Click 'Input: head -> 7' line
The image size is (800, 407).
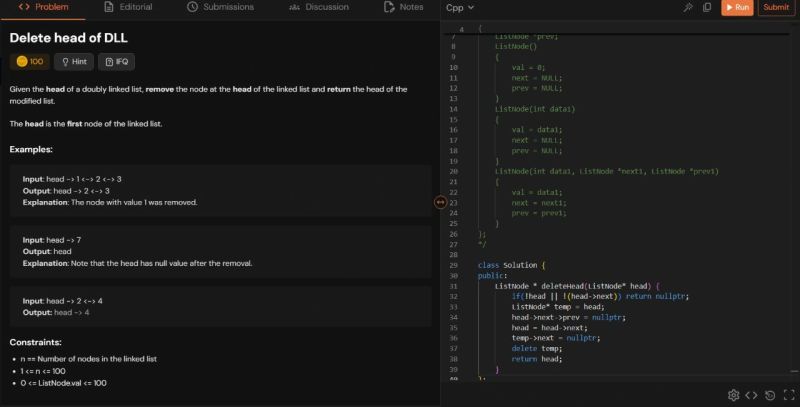(x=52, y=240)
